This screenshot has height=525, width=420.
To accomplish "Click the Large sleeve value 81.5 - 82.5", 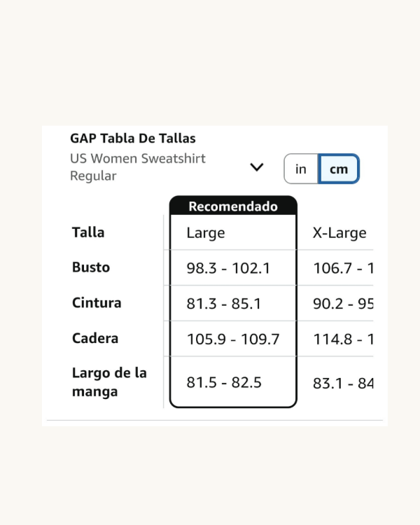I will [224, 383].
